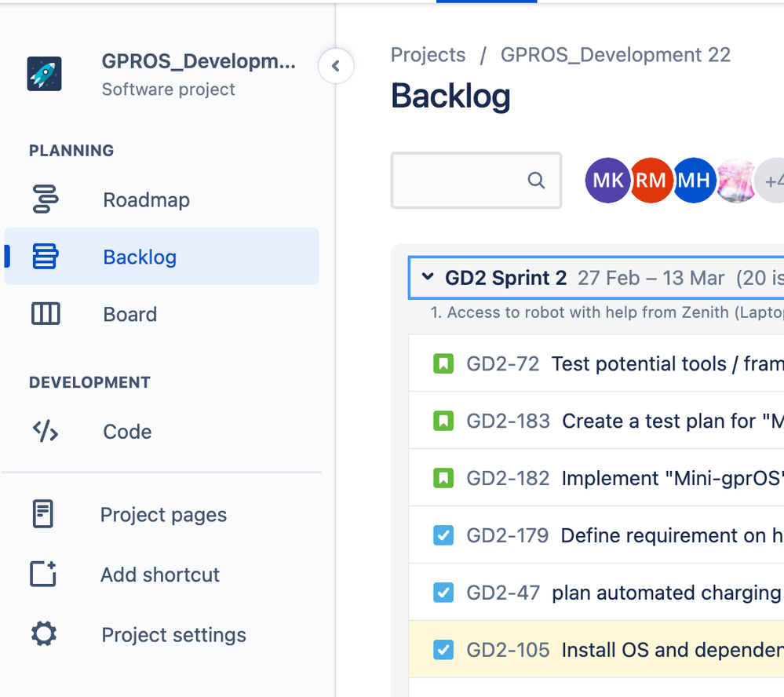The width and height of the screenshot is (784, 697).
Task: Click the Projects breadcrumb link
Action: pyautogui.click(x=428, y=55)
